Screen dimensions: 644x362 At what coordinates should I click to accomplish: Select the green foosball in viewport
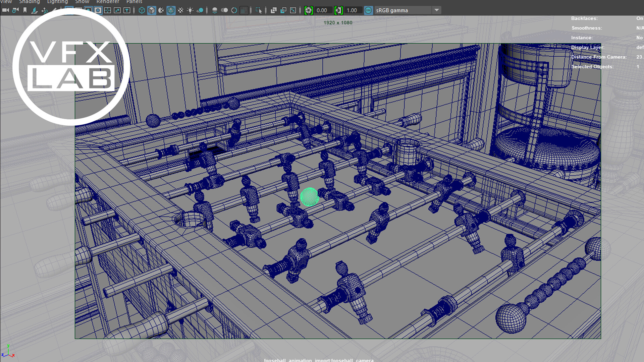(x=309, y=197)
